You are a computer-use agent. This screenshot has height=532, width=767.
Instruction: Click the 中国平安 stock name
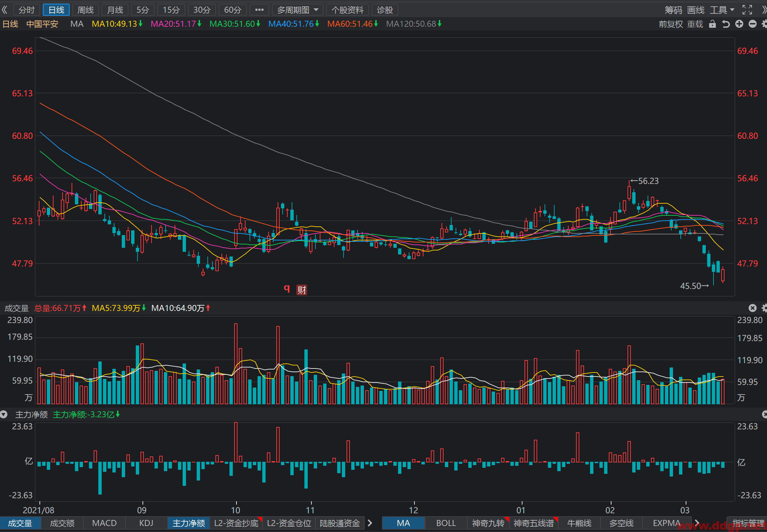point(42,24)
